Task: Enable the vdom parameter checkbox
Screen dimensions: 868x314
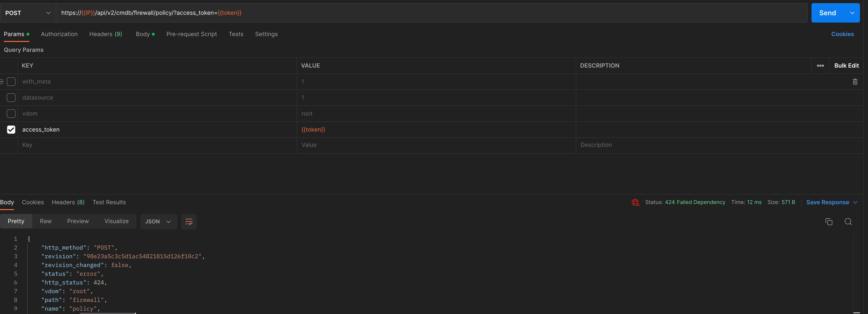Action: tap(11, 113)
